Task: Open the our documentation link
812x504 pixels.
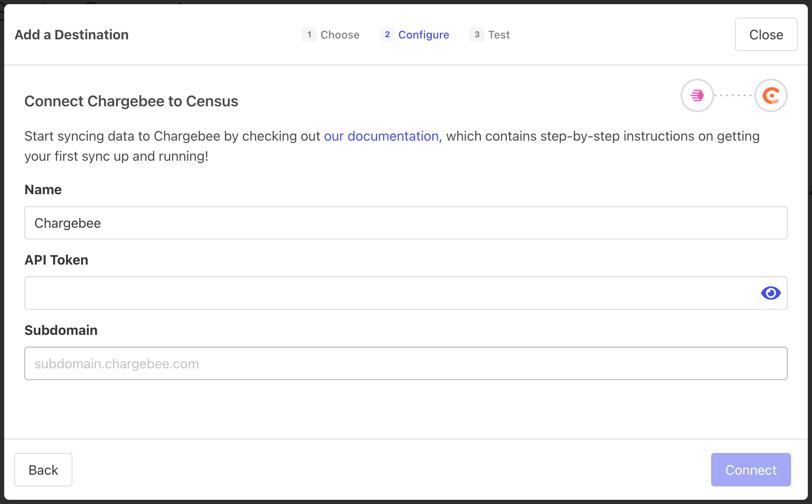Action: tap(383, 136)
